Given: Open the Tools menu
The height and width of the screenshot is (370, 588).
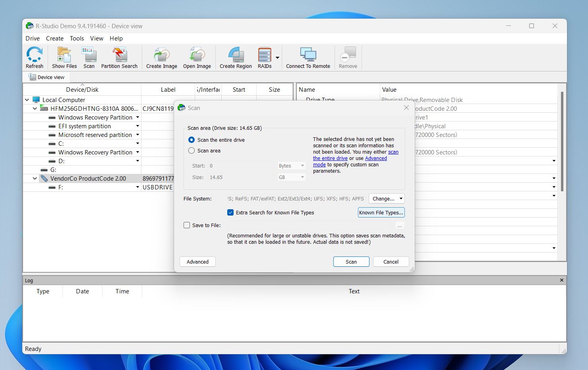Looking at the screenshot, I should pos(77,38).
